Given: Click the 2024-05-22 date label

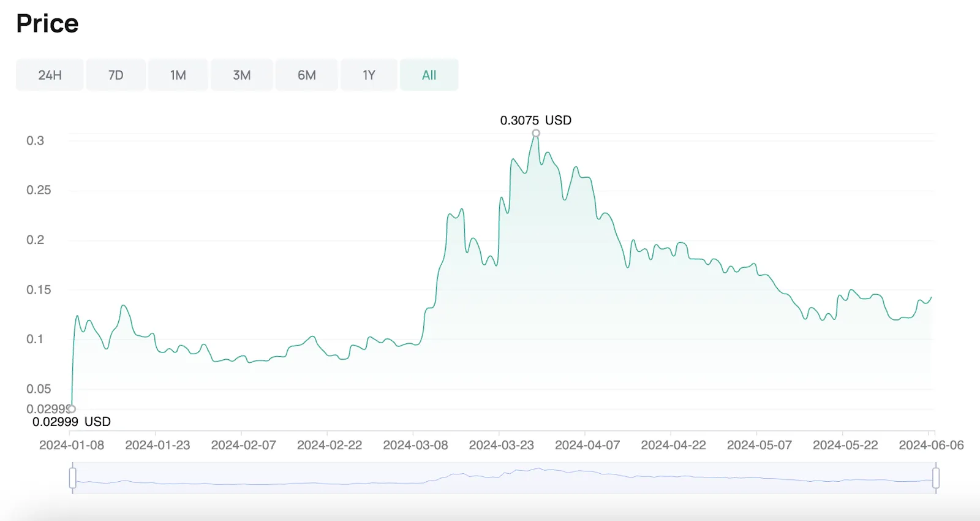Looking at the screenshot, I should click(845, 445).
